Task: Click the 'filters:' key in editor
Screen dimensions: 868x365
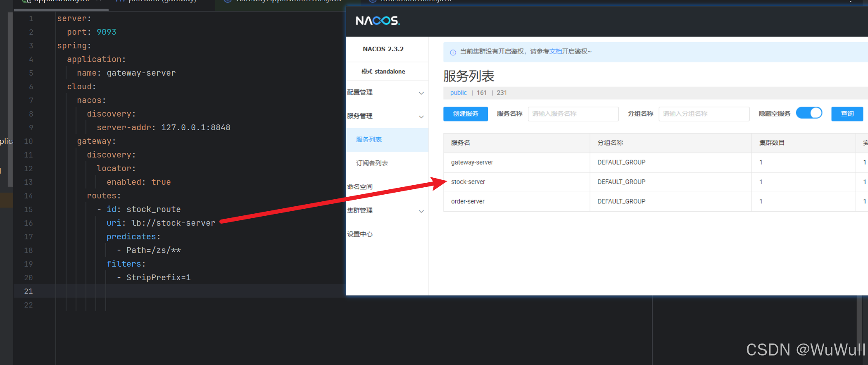Action: pyautogui.click(x=126, y=264)
